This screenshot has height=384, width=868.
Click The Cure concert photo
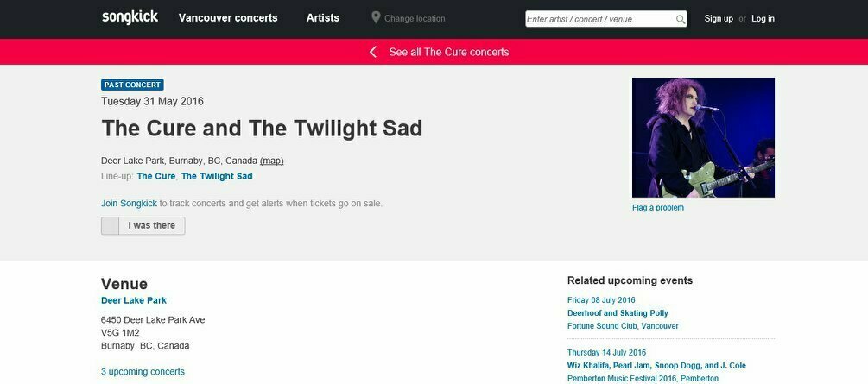tap(703, 137)
